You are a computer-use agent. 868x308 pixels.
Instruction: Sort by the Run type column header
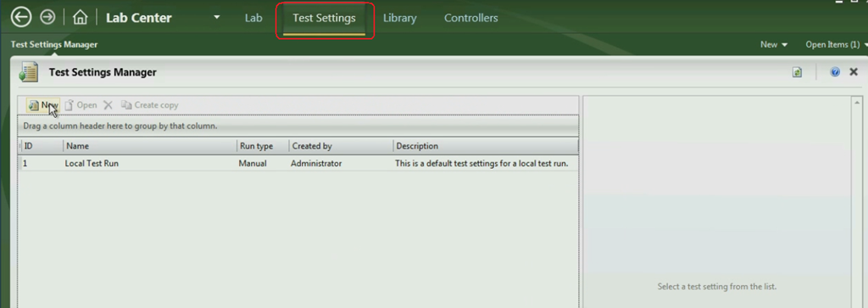pos(263,146)
